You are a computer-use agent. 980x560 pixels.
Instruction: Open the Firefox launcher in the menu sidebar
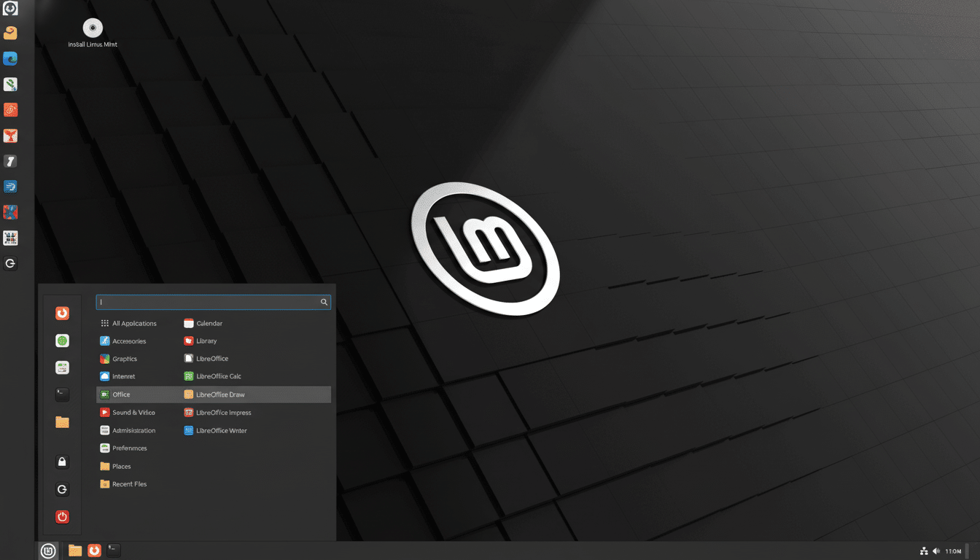click(x=62, y=312)
